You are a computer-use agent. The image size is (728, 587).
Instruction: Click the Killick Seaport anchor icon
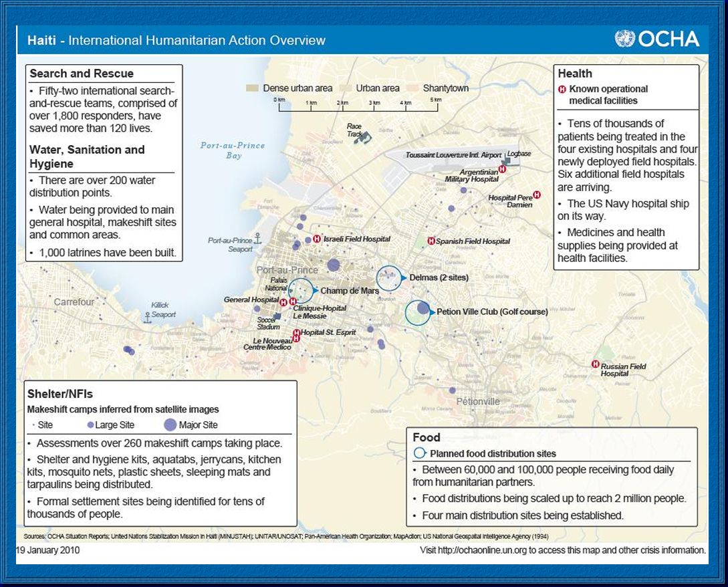point(147,318)
